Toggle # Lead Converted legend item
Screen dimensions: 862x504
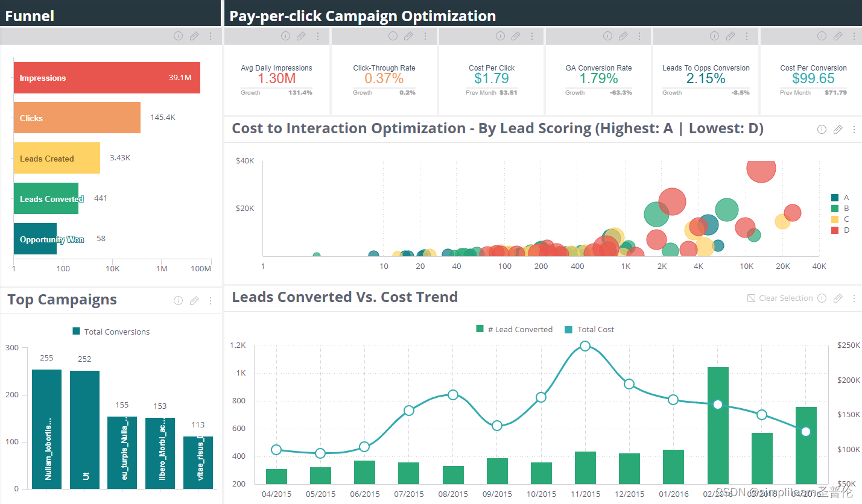(514, 329)
